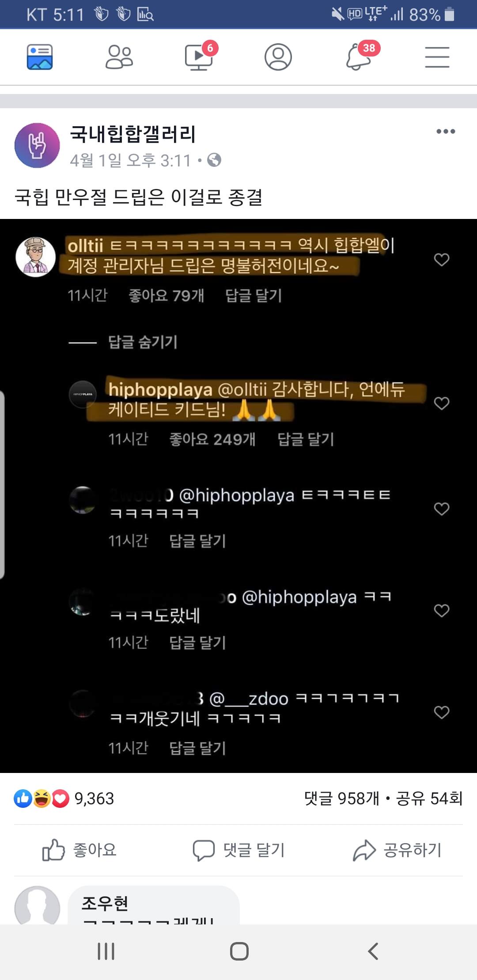Expand the 댓글 958개 comments count
Image resolution: width=477 pixels, height=980 pixels.
[x=341, y=798]
